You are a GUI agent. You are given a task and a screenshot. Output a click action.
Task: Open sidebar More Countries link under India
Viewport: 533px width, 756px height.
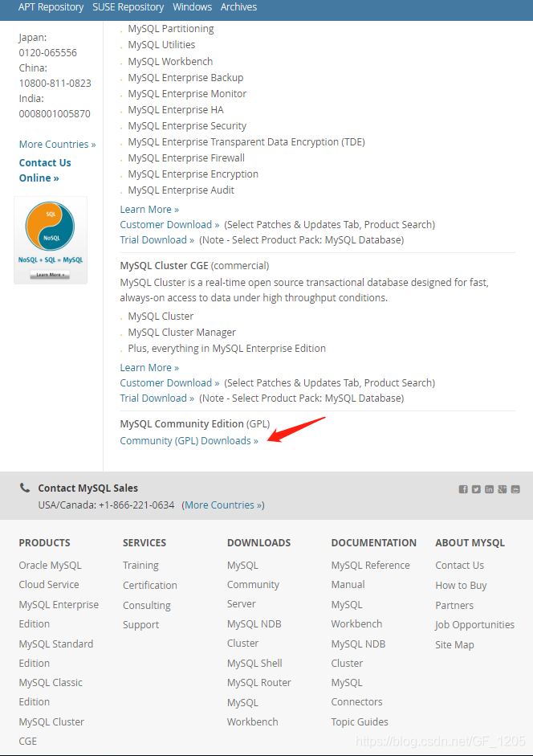57,144
